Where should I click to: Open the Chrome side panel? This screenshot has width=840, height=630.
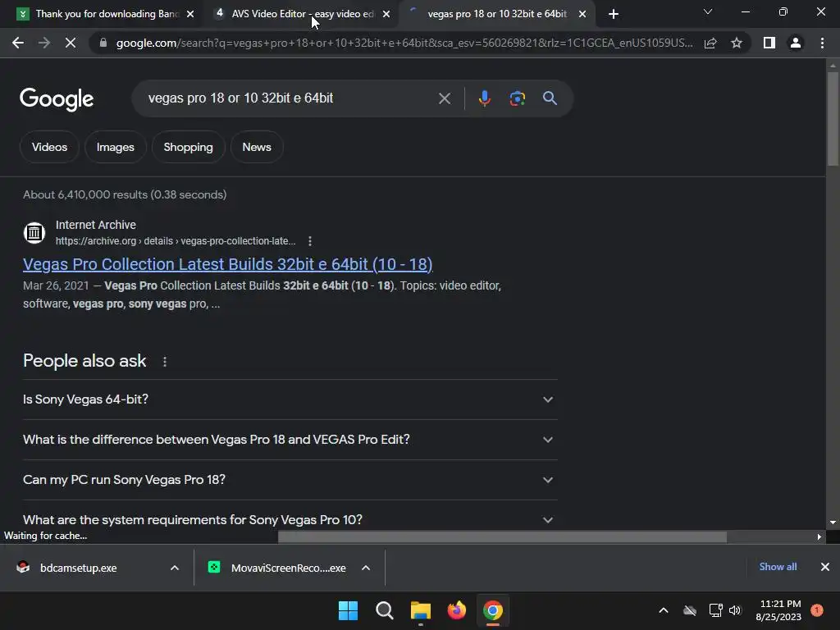pyautogui.click(x=769, y=43)
